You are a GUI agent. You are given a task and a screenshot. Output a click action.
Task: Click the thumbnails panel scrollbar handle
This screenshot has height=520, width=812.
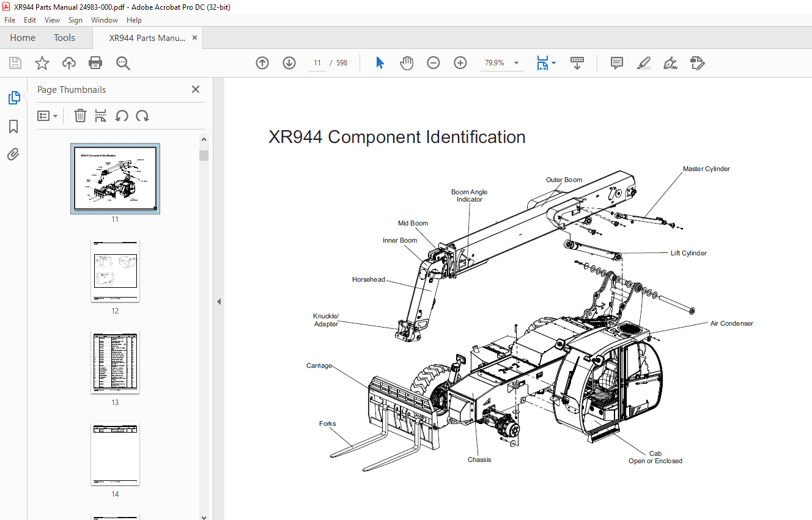click(x=204, y=155)
